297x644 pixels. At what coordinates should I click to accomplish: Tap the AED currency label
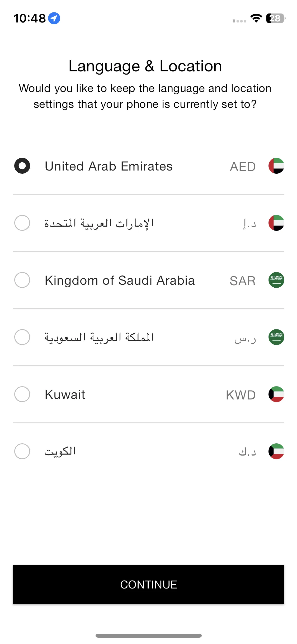click(x=243, y=167)
